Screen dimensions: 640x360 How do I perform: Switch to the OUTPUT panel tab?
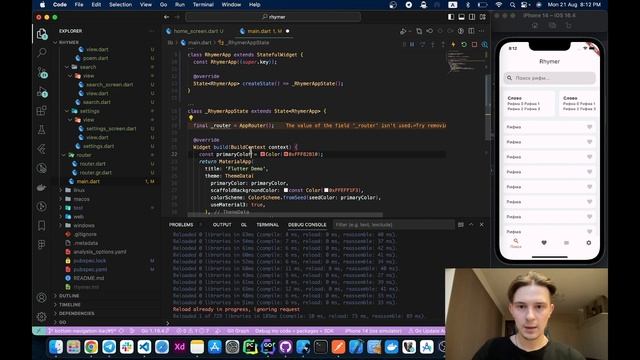click(222, 225)
